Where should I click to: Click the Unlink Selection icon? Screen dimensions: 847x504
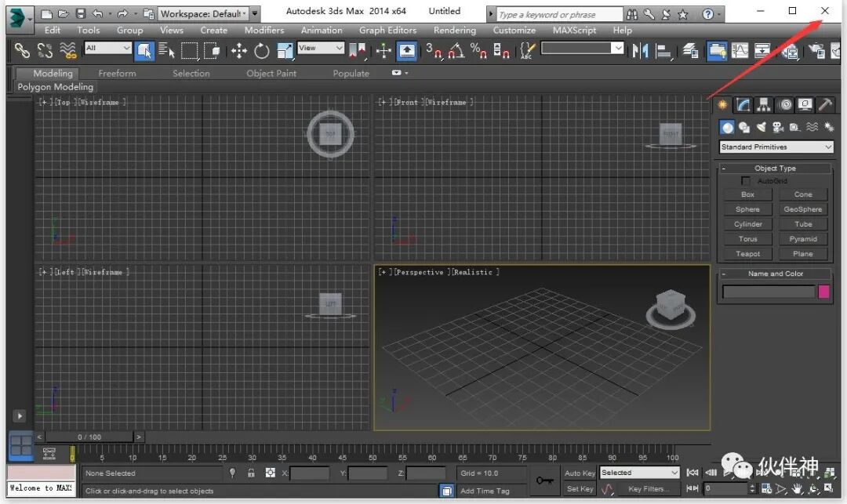(x=45, y=51)
